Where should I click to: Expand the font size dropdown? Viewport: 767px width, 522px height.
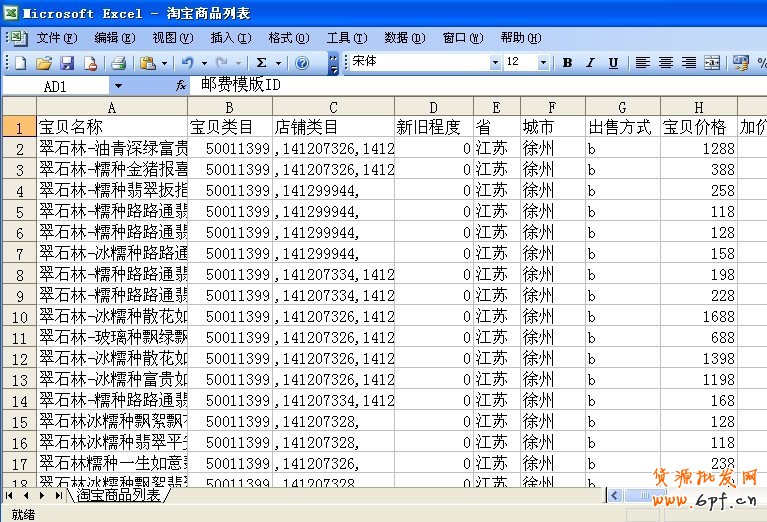click(543, 63)
